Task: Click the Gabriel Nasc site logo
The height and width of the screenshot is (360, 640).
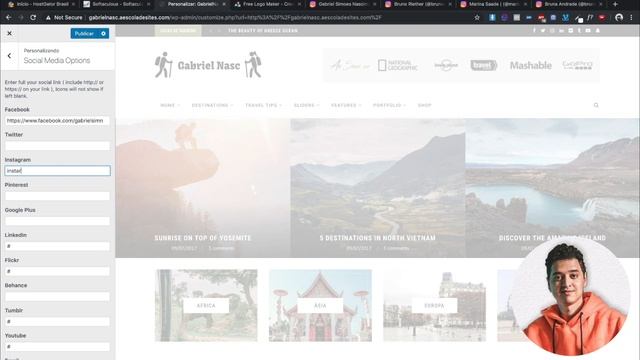Action: coord(208,65)
